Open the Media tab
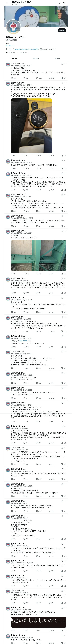Screen dimensions: 72x644 57,58
